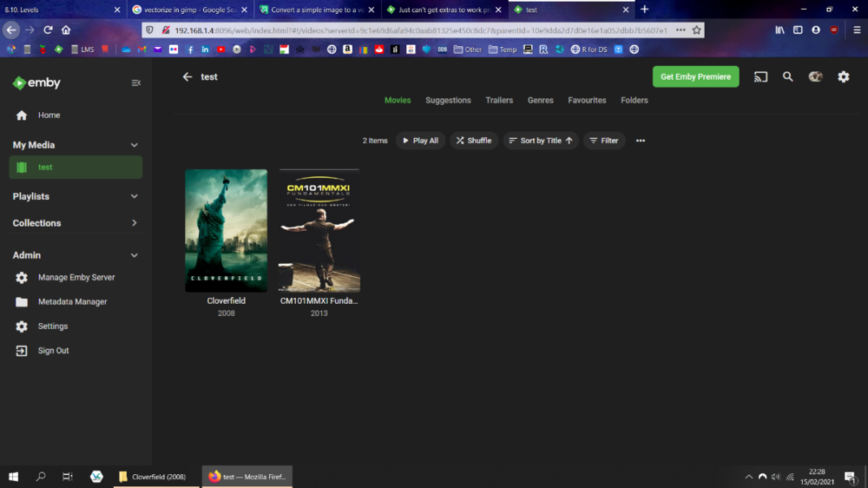Open the taskbar volume icon

click(x=775, y=477)
